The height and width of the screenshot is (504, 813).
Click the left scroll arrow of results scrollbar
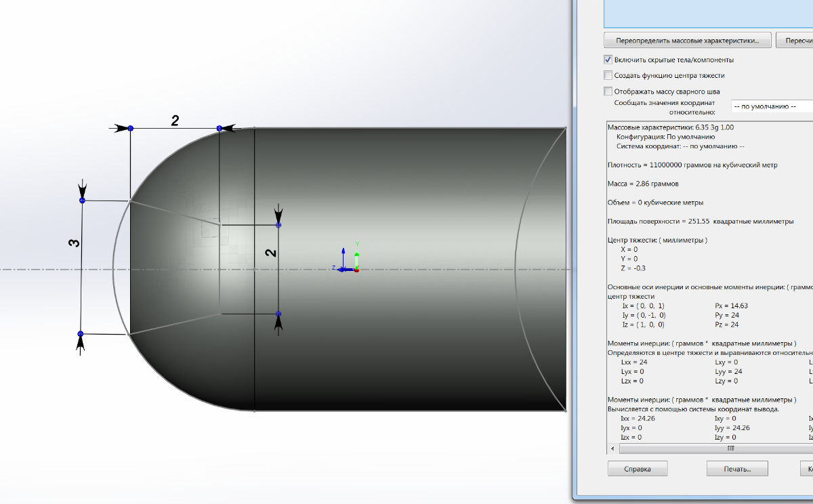click(612, 448)
